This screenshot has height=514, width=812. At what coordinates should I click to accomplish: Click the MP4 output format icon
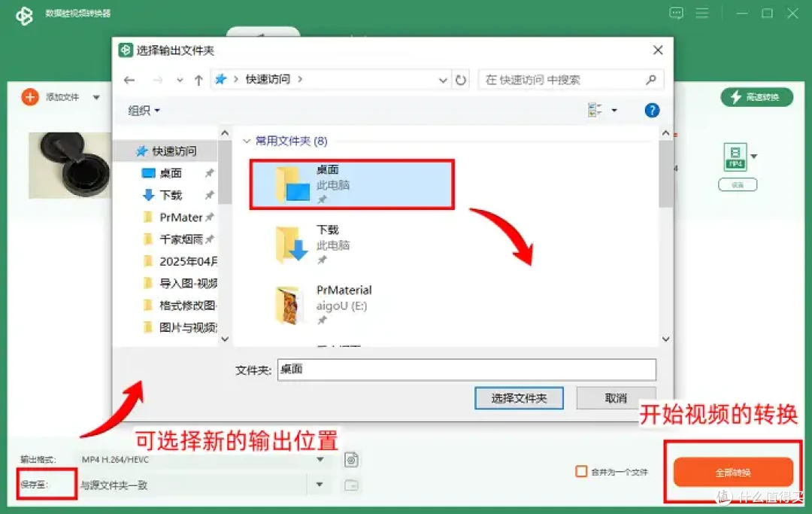tap(735, 156)
